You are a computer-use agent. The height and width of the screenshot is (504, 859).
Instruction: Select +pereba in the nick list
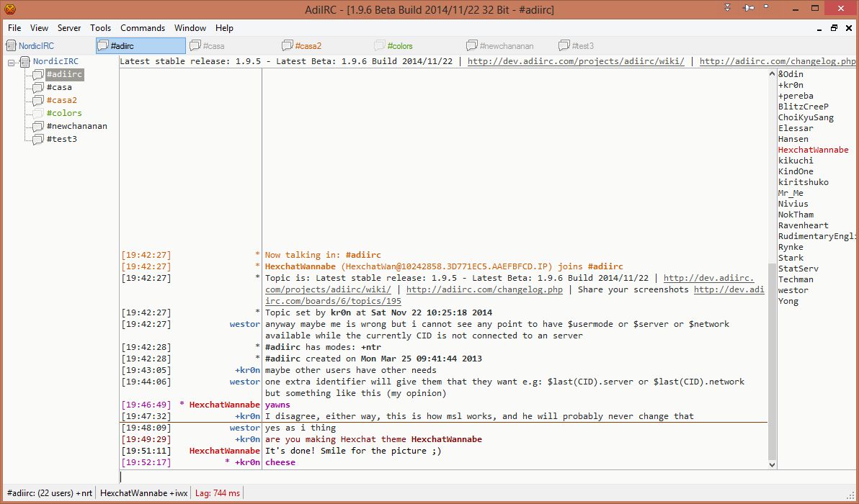(x=796, y=96)
